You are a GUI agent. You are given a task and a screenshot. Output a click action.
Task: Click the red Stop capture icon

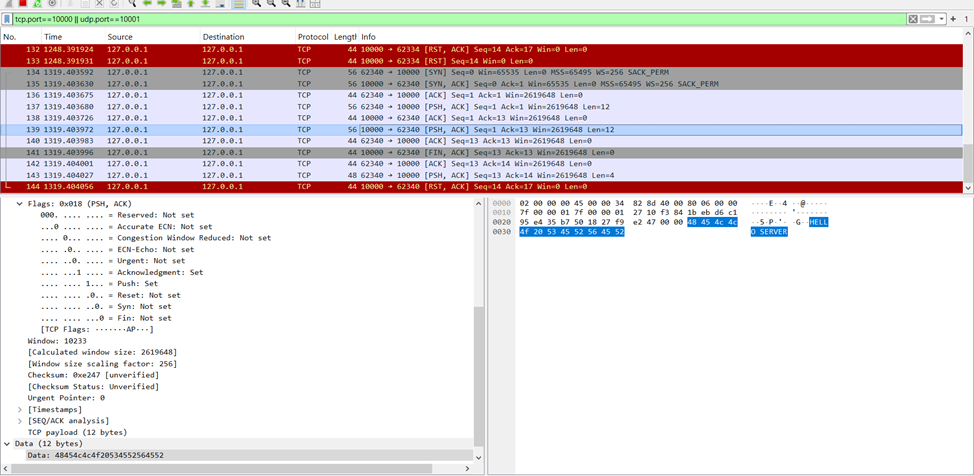[22, 3]
